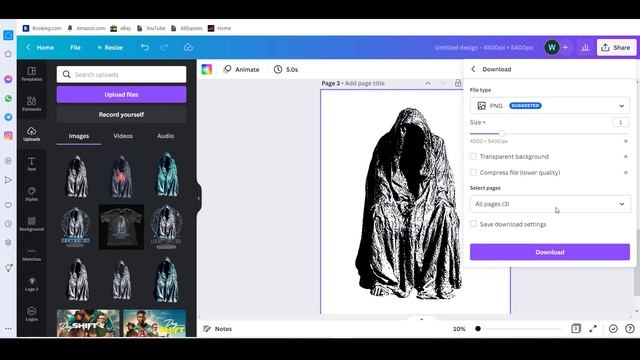Image resolution: width=640 pixels, height=360 pixels.
Task: Open the Elements panel
Action: tap(31, 104)
